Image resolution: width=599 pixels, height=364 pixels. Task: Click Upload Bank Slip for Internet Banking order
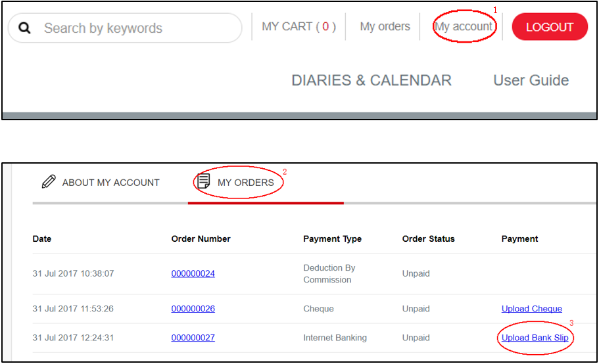535,338
